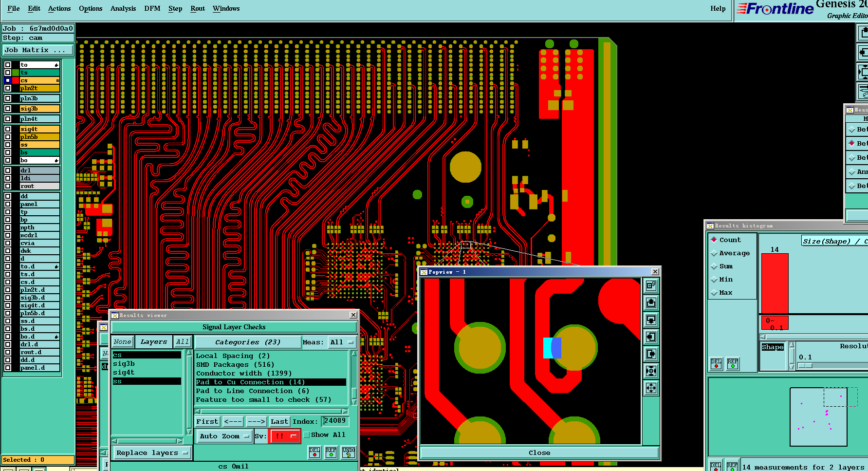This screenshot has width=868, height=471.
Task: Open the Replace layers dropdown
Action: [x=152, y=453]
